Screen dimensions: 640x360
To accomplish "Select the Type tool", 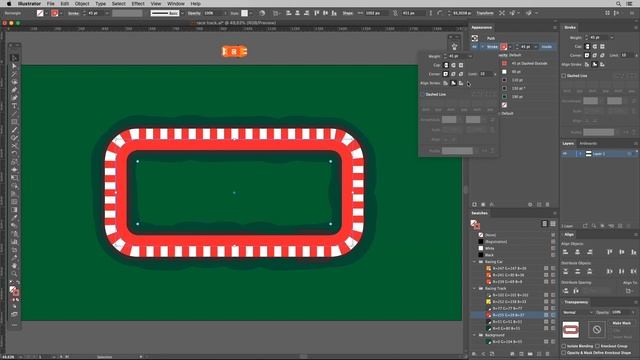I will coord(14,106).
